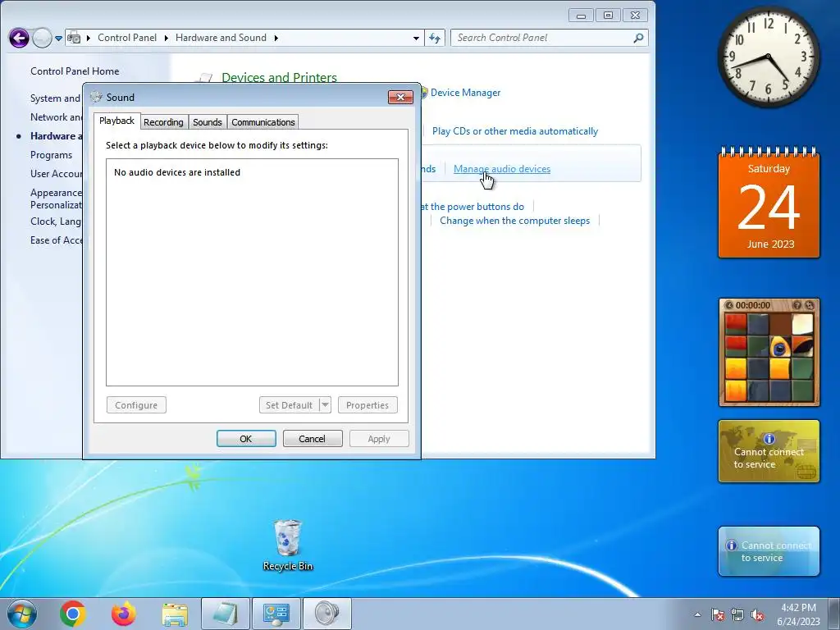840x630 pixels.
Task: Select Hardware and Sound in the breadcrumb
Action: pyautogui.click(x=221, y=38)
